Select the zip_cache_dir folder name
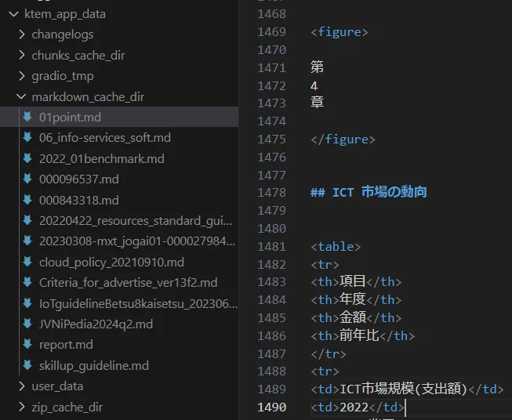This screenshot has height=420, width=512. 67,407
